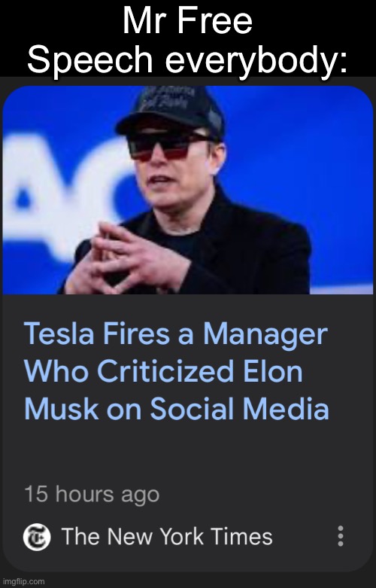Click the clasped hands in the thumbnail
Screen dimensions: 376x588
(127, 260)
